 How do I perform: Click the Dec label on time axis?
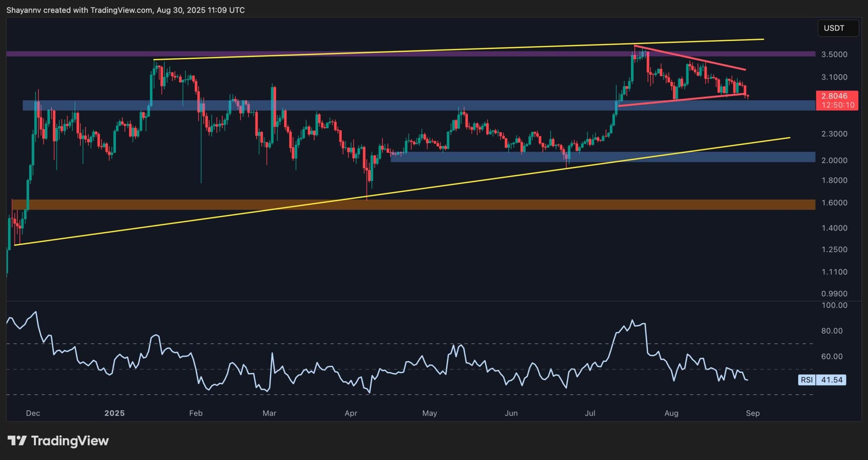[33, 413]
